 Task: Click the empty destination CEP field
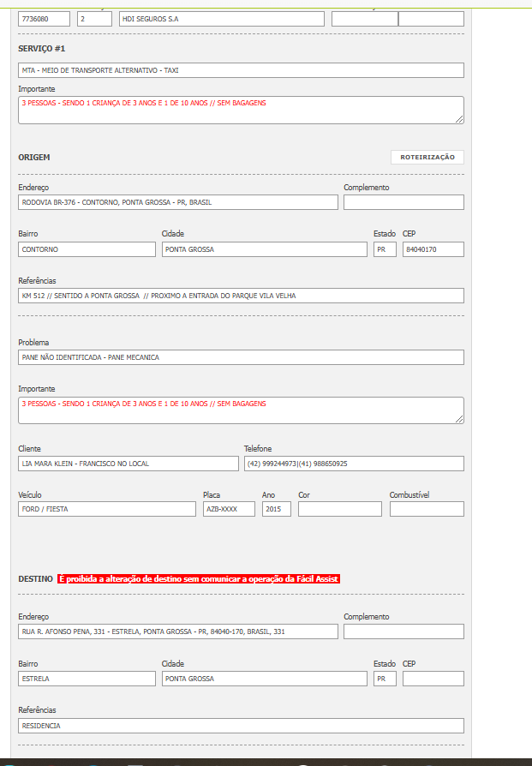[433, 679]
